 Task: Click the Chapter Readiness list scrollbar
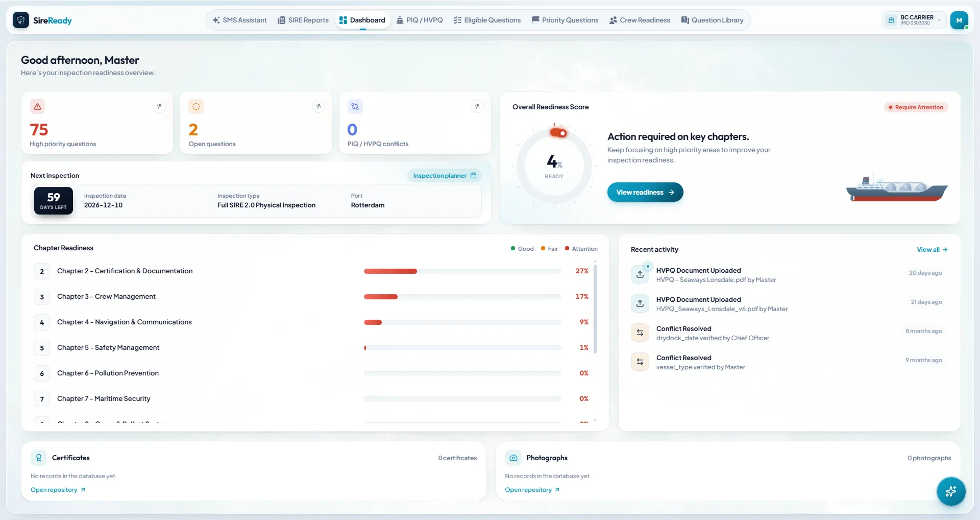[x=595, y=309]
